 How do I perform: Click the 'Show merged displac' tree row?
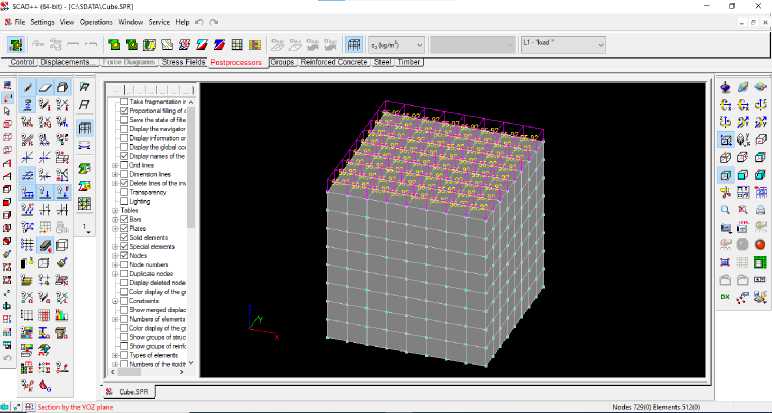[157, 310]
